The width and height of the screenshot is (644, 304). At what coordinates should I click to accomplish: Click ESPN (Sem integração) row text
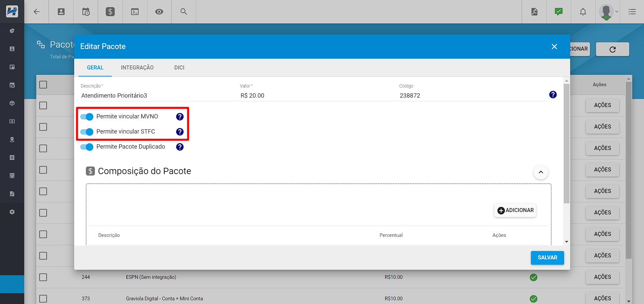point(151,277)
